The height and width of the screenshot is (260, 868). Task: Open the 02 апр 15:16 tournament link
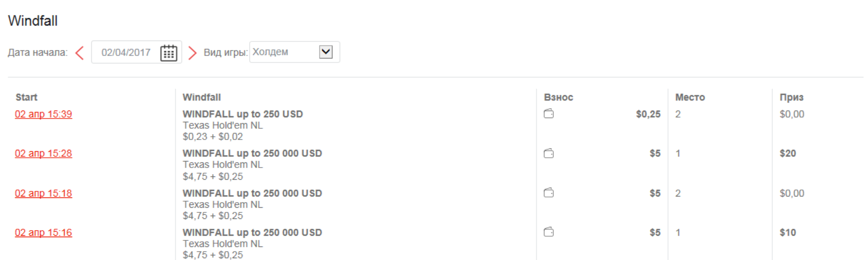(43, 232)
